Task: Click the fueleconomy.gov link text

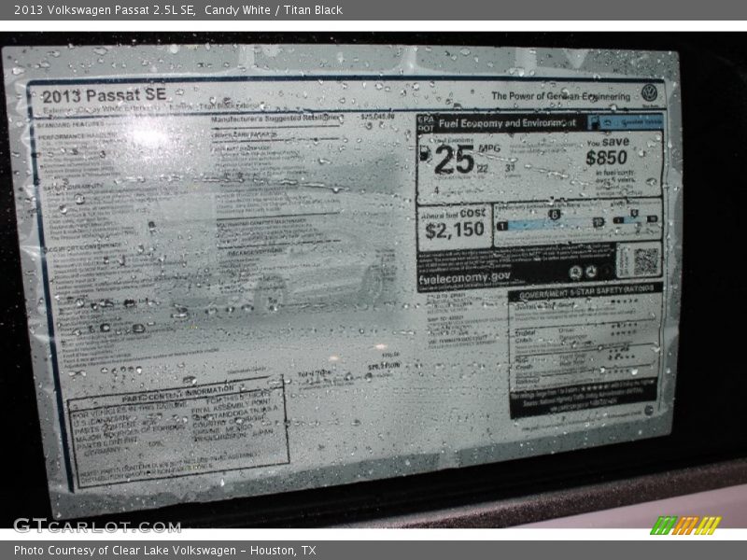Action: point(464,277)
